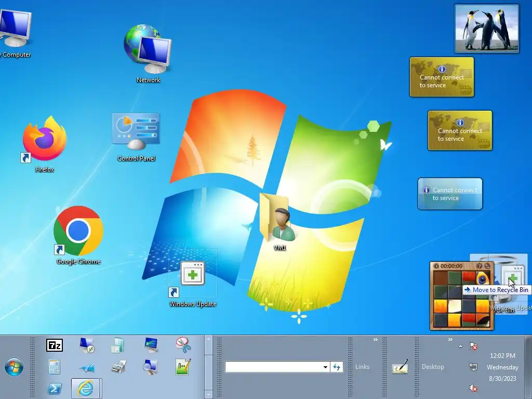
Task: Click the Start orb button
Action: pyautogui.click(x=14, y=367)
